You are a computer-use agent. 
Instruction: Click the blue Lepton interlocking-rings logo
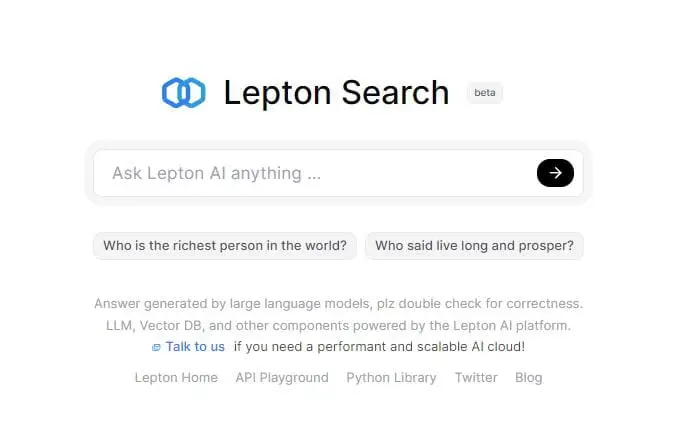pos(183,93)
